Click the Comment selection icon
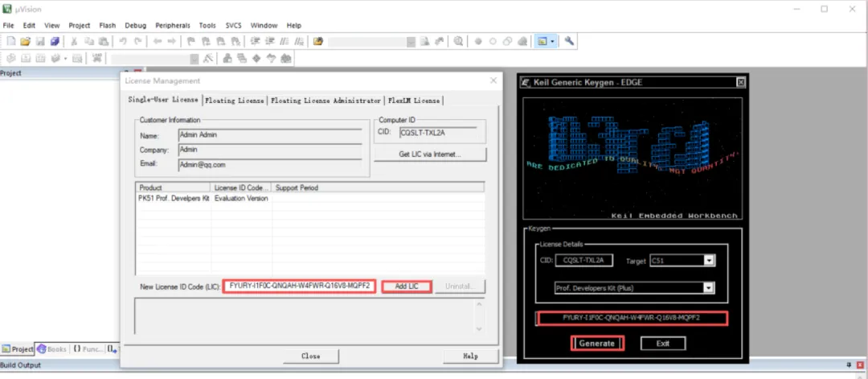 point(285,42)
